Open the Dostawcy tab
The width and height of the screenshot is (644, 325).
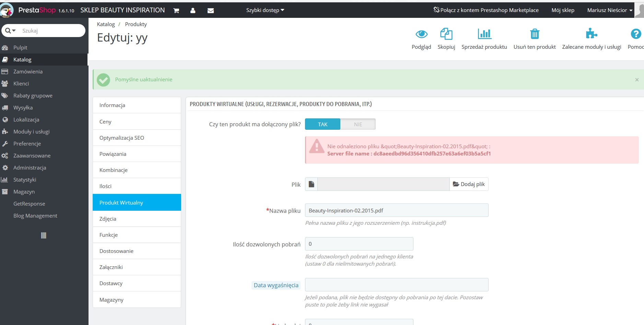137,283
